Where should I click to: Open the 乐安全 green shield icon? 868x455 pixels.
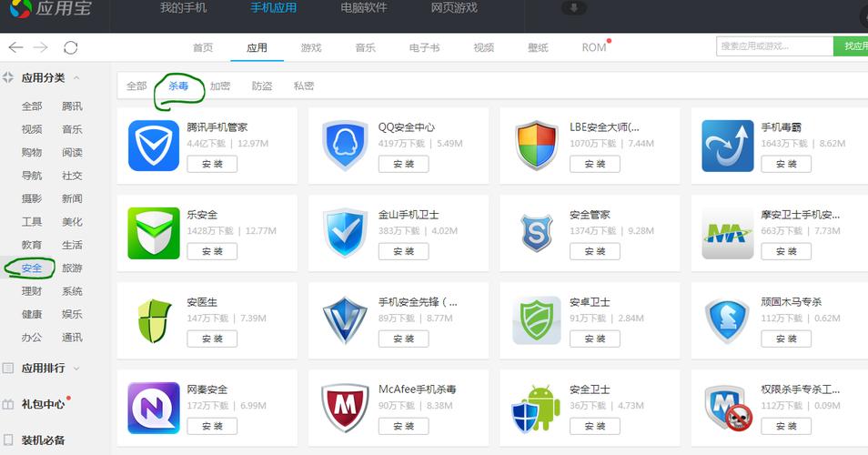click(x=154, y=233)
